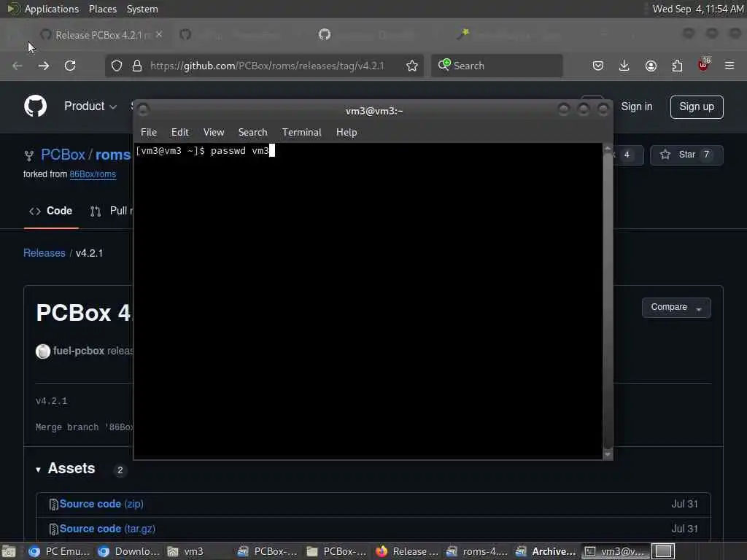Open the Compare dropdown
The image size is (747, 560).
pos(676,308)
